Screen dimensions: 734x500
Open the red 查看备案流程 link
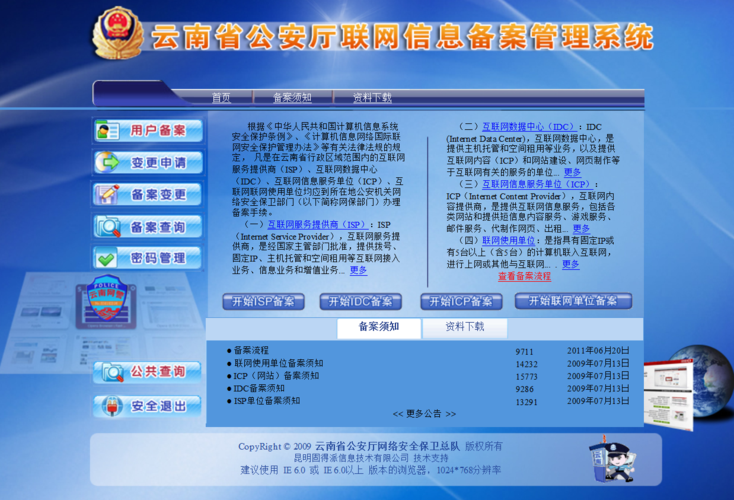click(x=524, y=276)
